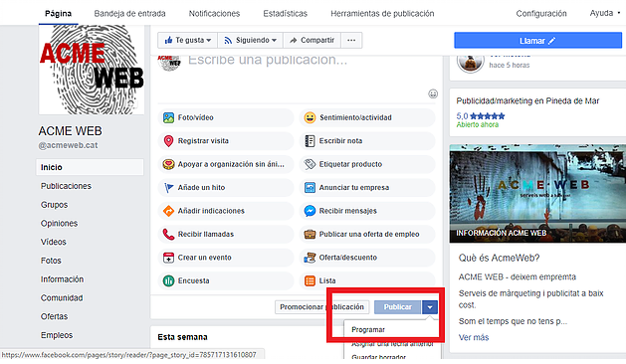
Task: Open the Siguiendo dropdown
Action: click(251, 41)
